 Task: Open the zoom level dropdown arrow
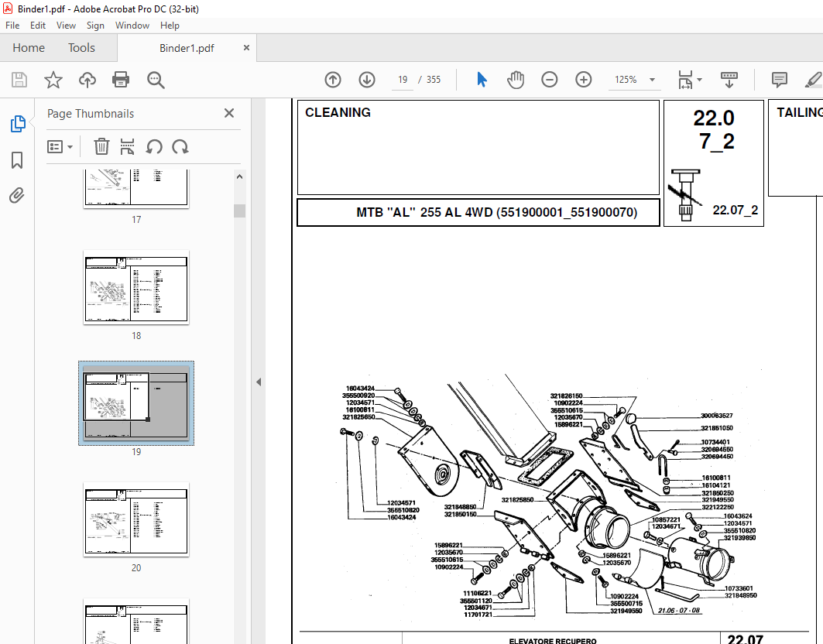(x=652, y=80)
